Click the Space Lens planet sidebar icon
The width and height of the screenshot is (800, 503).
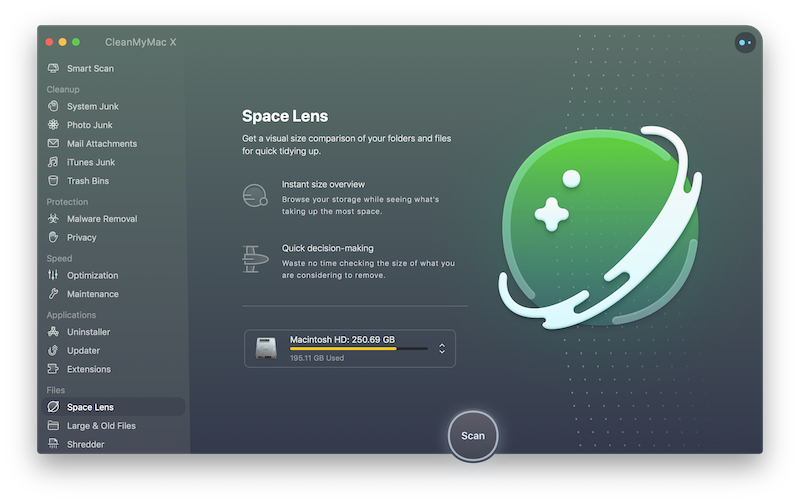click(x=53, y=407)
